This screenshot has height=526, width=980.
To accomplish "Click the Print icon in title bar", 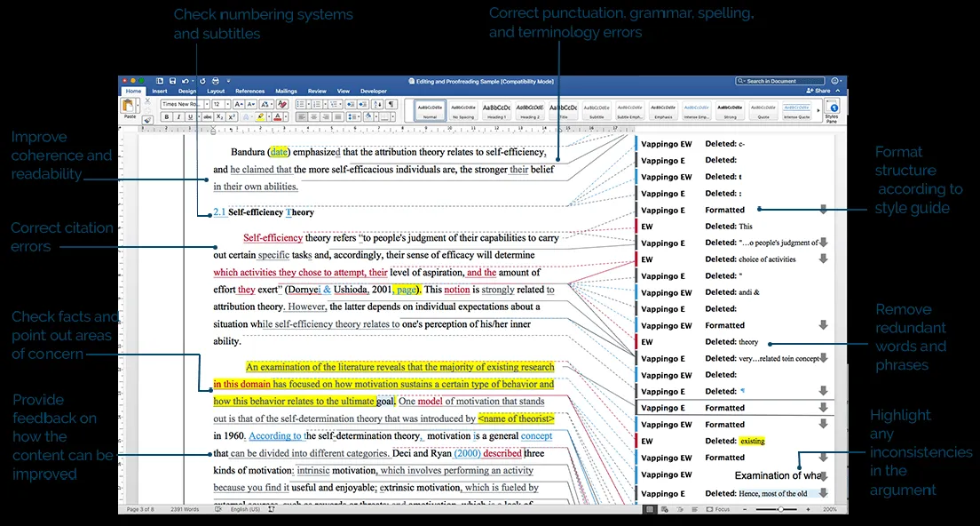I will tap(216, 82).
